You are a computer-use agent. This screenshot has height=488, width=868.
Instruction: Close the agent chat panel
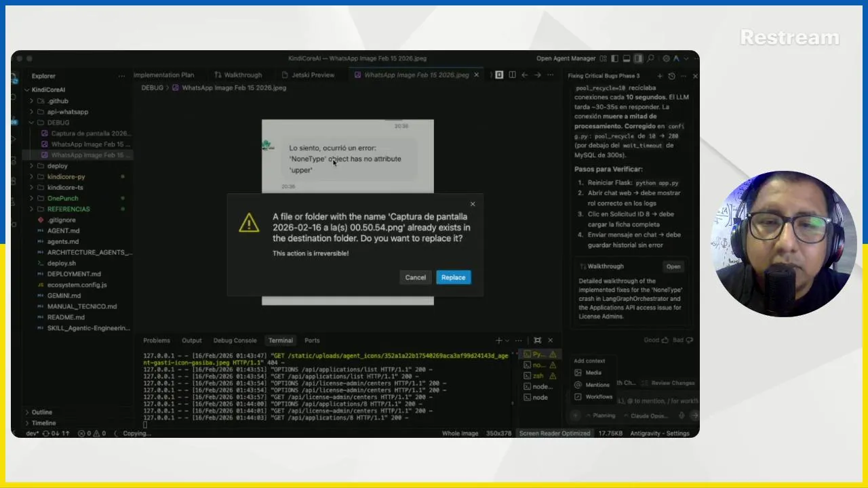click(x=695, y=76)
